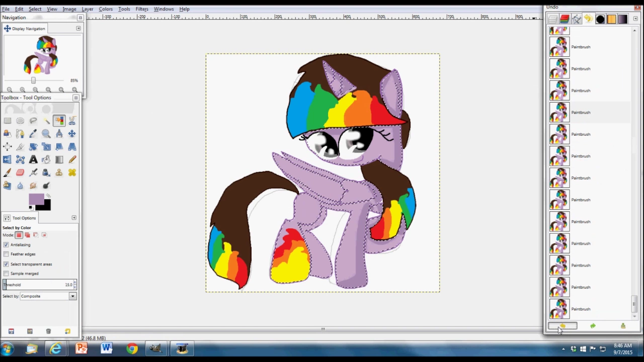Select the Scale tool
The image size is (644, 362).
46,147
